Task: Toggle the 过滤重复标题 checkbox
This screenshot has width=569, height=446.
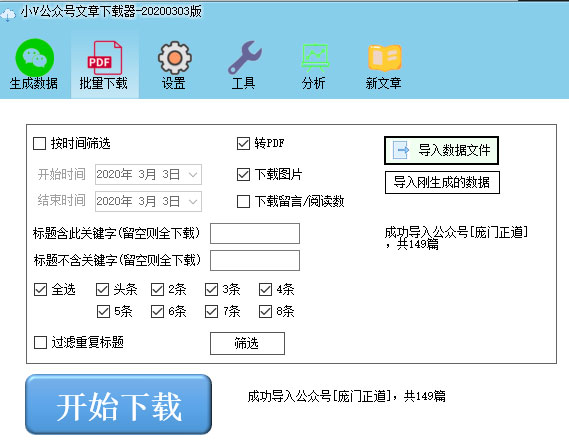Action: coord(40,342)
